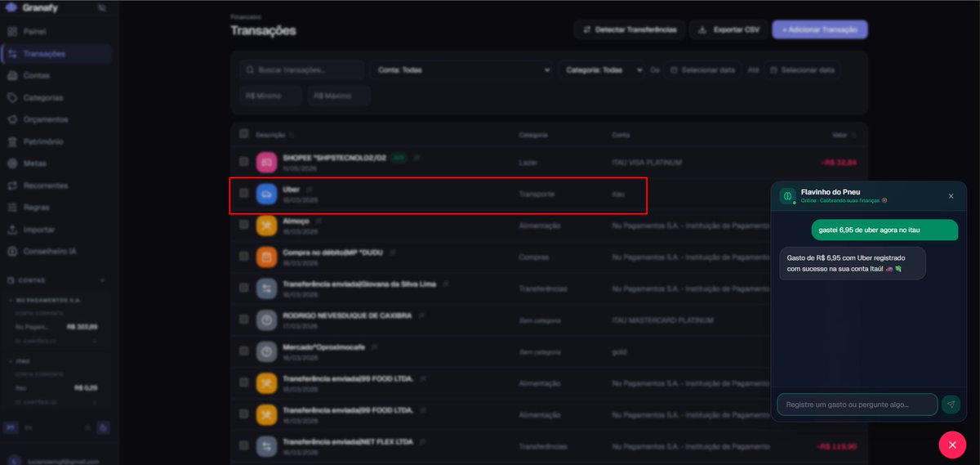
Task: Open Importar in the sidebar
Action: [x=56, y=230]
